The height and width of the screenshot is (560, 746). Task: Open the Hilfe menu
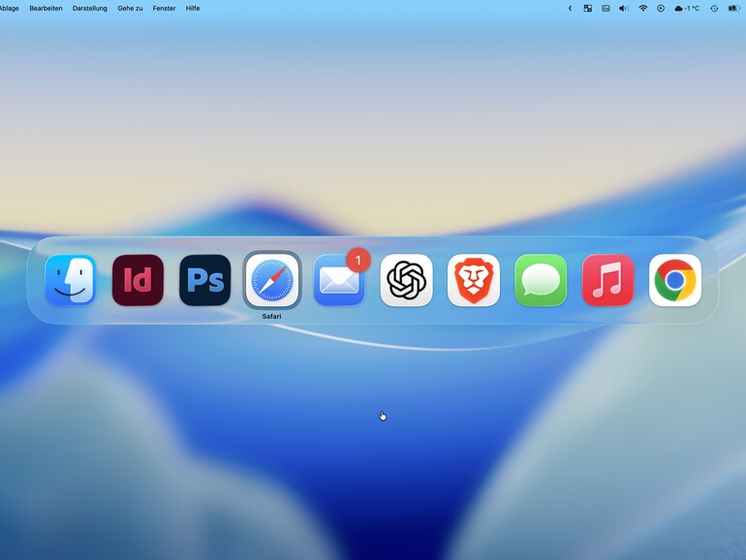point(193,8)
